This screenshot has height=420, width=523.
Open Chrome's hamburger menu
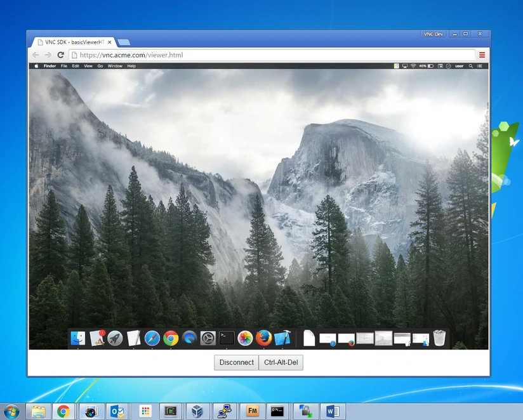point(482,55)
